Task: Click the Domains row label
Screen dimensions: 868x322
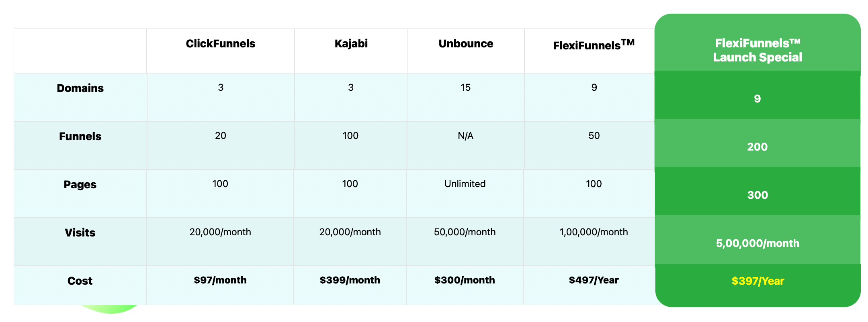Action: click(x=80, y=88)
